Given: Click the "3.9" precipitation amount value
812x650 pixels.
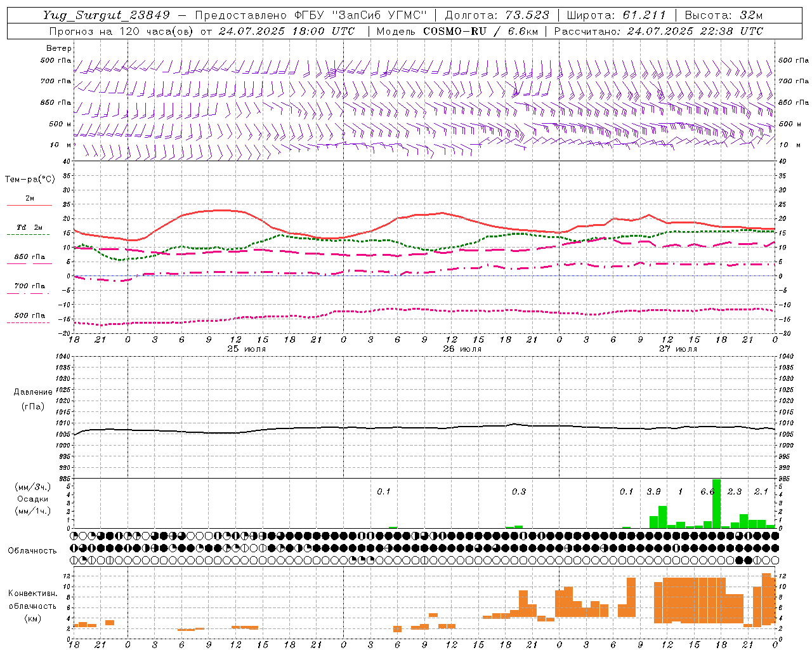Looking at the screenshot, I should (x=653, y=492).
